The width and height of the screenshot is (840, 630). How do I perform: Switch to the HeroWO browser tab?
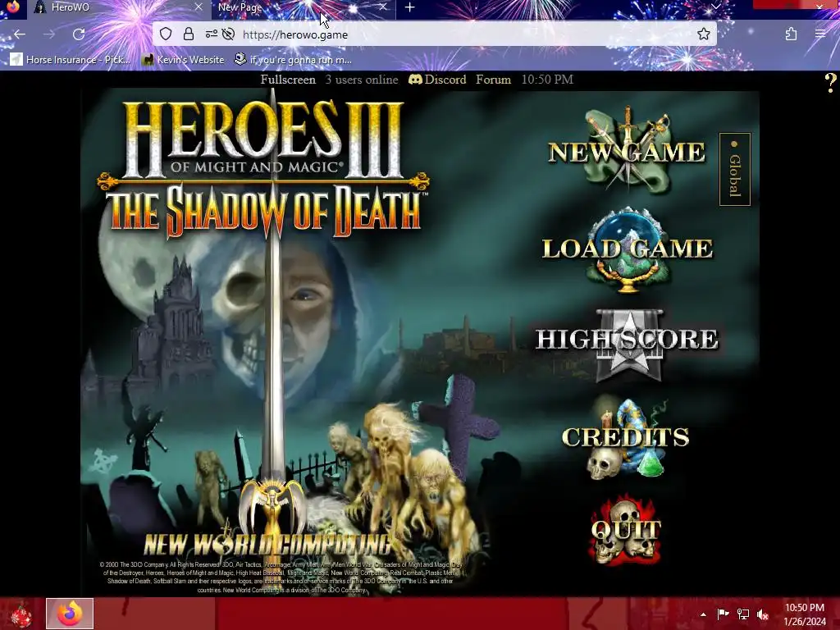click(117, 7)
